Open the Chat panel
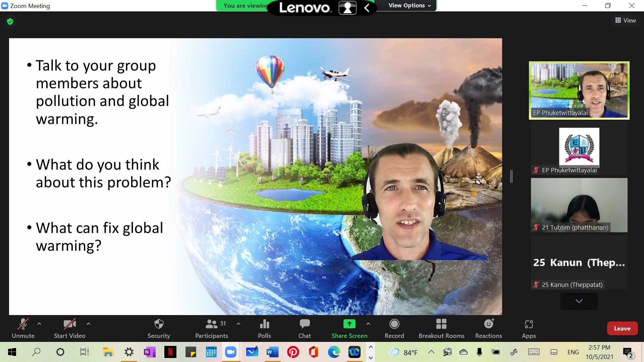Screen dimensions: 644x362 click(305, 328)
